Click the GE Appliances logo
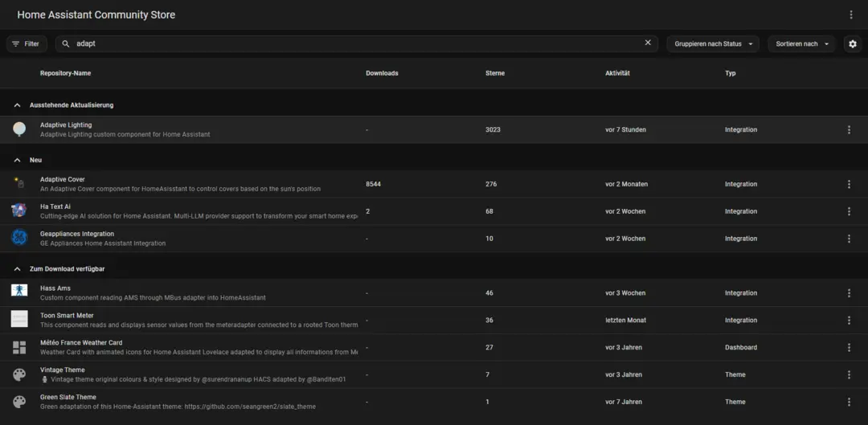The width and height of the screenshot is (868, 425). (19, 237)
